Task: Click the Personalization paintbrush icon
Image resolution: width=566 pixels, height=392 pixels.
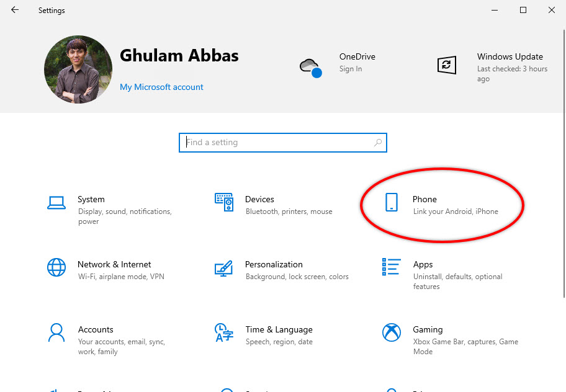Action: coord(224,269)
